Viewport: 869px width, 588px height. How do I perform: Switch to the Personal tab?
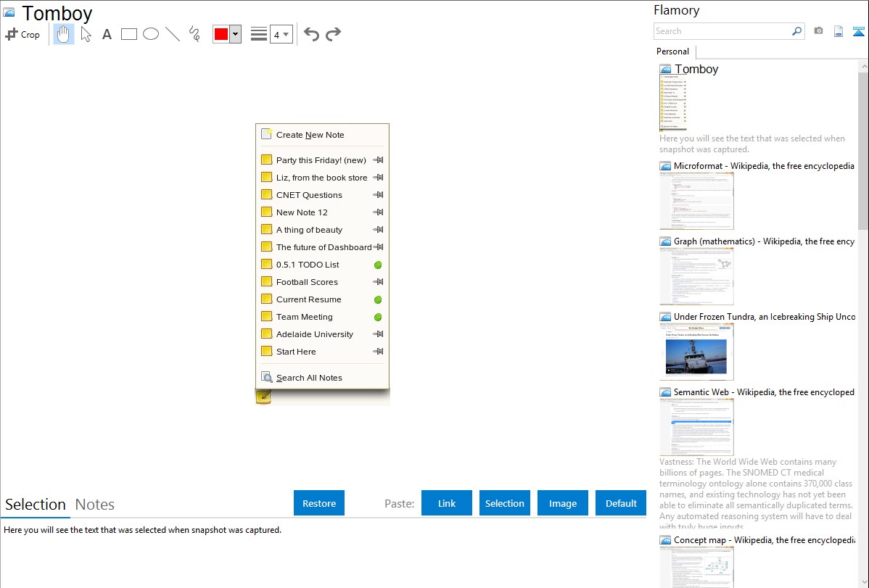673,51
